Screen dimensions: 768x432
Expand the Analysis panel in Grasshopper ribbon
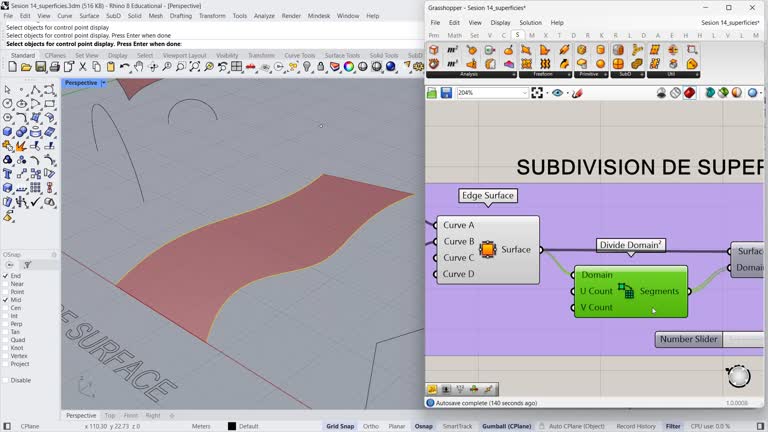click(513, 74)
